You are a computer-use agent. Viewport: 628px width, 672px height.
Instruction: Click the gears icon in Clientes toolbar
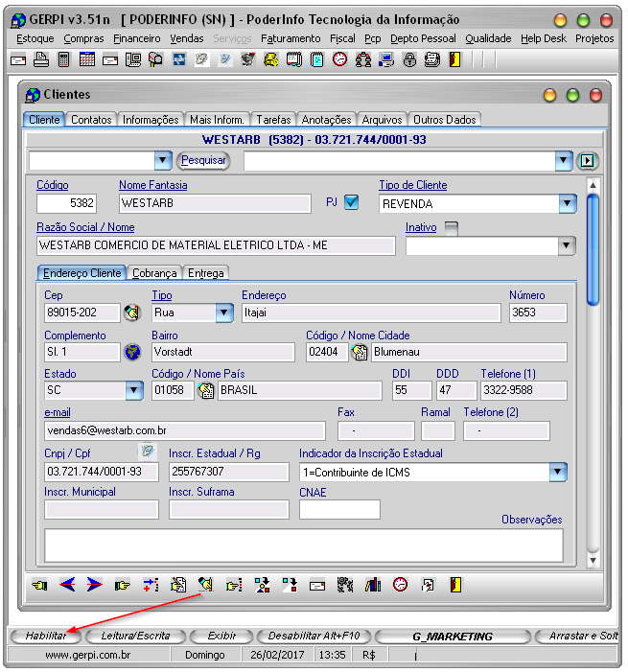345,585
